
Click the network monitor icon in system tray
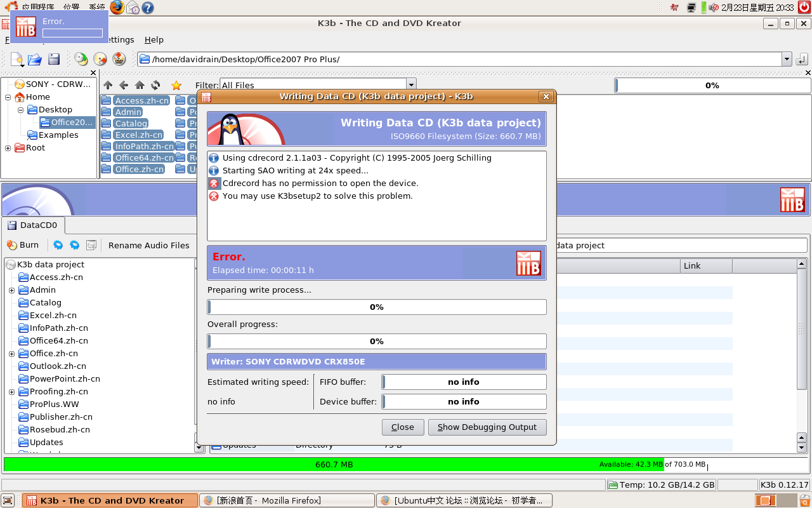(691, 8)
